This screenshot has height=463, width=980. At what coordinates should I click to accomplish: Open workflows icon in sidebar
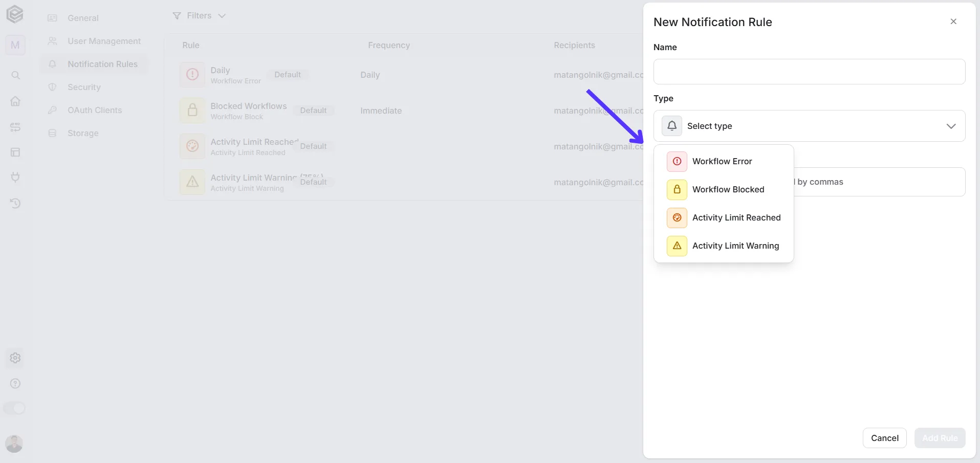click(15, 127)
